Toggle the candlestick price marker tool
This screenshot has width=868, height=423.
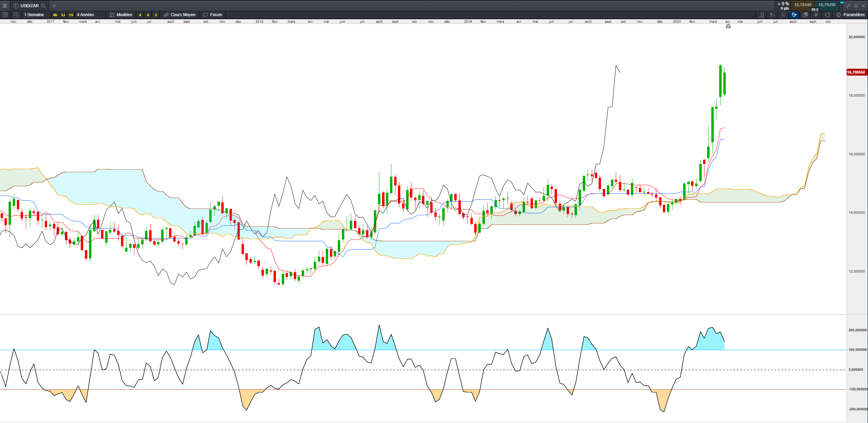click(816, 15)
